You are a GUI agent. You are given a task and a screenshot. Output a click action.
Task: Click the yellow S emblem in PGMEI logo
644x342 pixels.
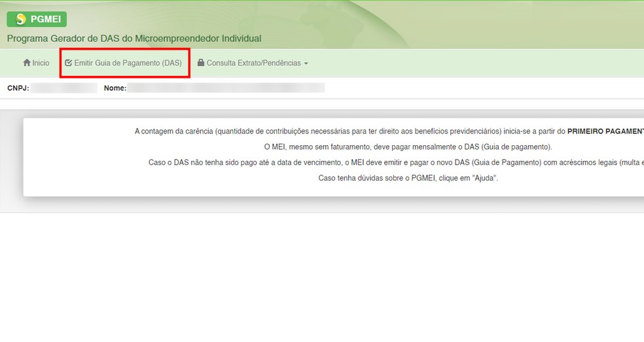[20, 19]
